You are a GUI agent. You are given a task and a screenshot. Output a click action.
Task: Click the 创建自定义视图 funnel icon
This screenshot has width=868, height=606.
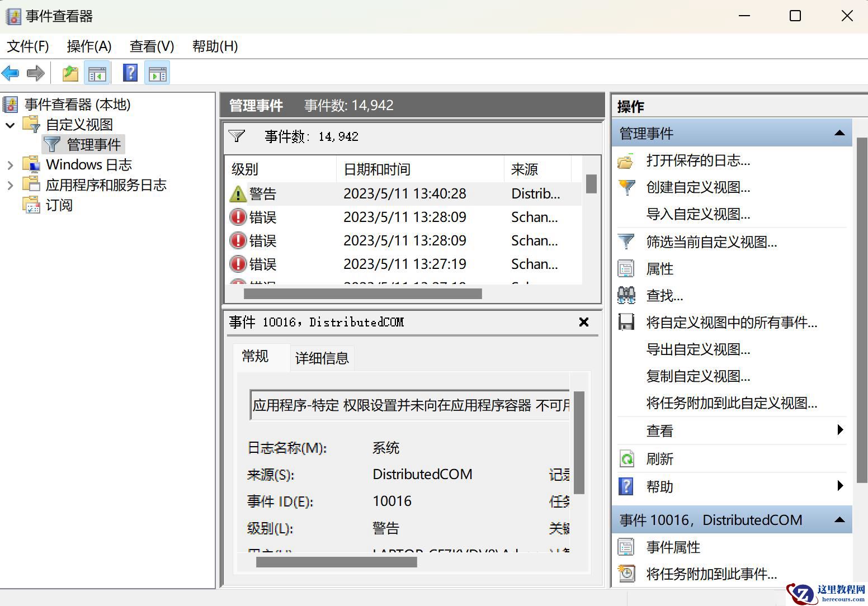627,188
